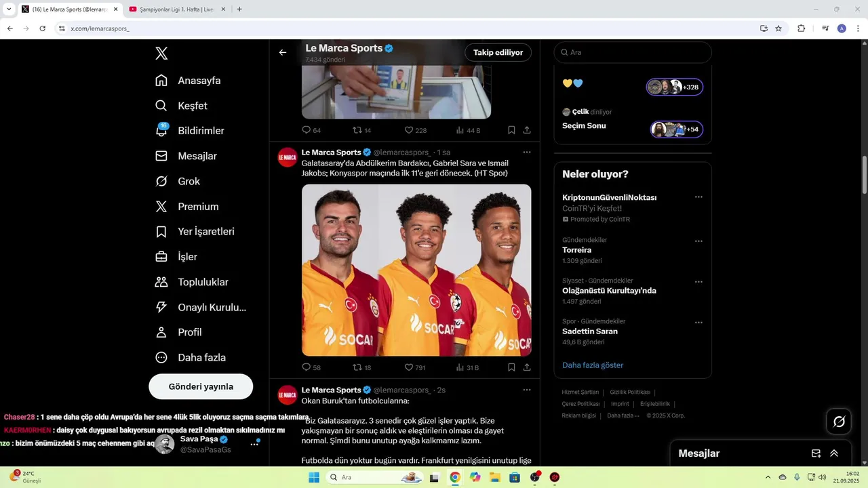Bookmark page with star icon

(x=778, y=28)
